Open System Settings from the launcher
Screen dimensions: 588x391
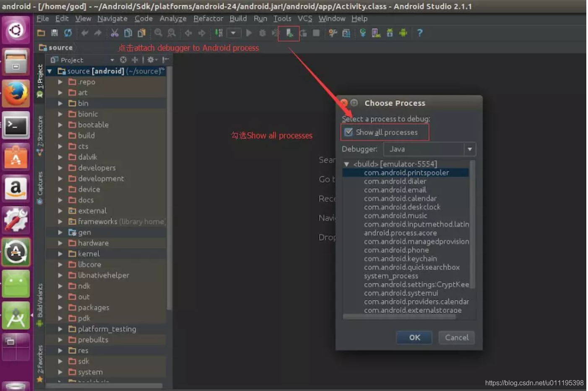[16, 220]
